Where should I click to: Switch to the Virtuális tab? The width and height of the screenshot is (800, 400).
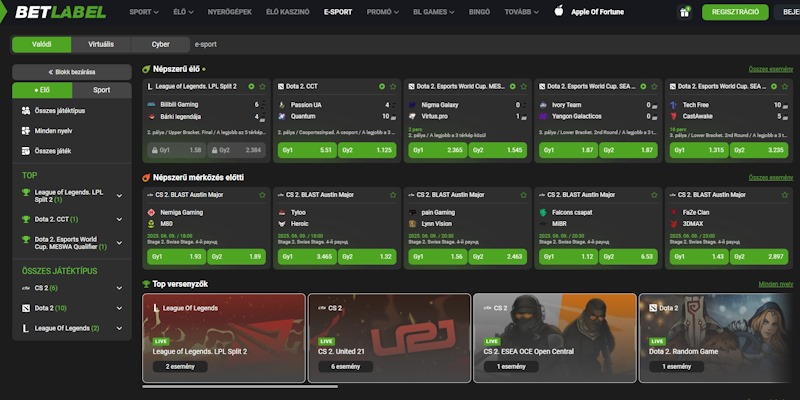(x=101, y=44)
